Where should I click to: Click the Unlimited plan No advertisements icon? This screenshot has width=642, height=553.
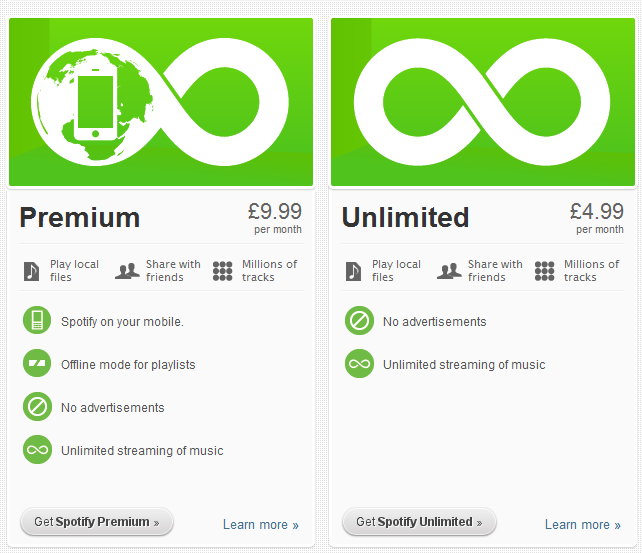point(359,320)
